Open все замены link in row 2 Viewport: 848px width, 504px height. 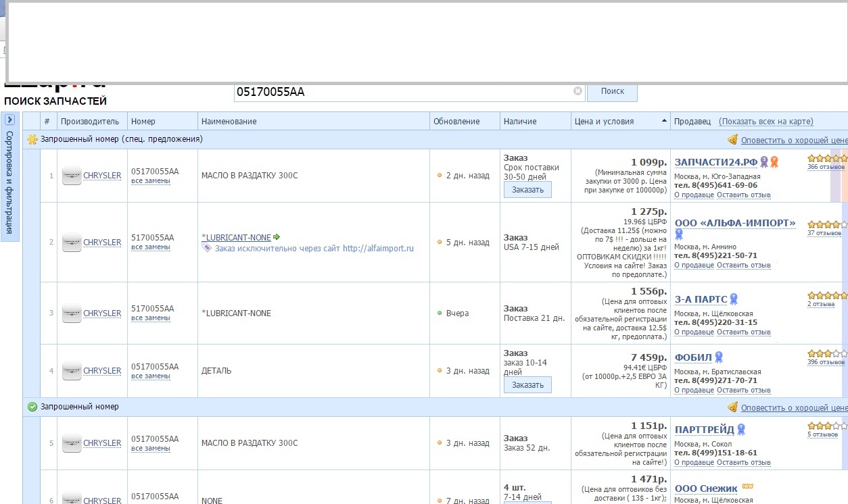coord(151,247)
